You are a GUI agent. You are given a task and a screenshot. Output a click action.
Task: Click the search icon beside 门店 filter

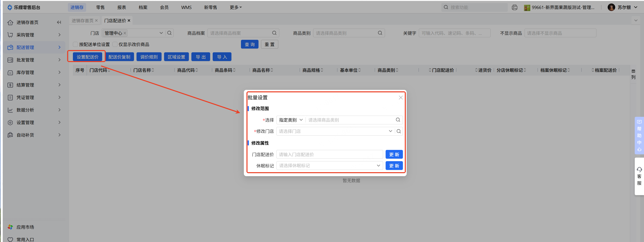coord(170,33)
